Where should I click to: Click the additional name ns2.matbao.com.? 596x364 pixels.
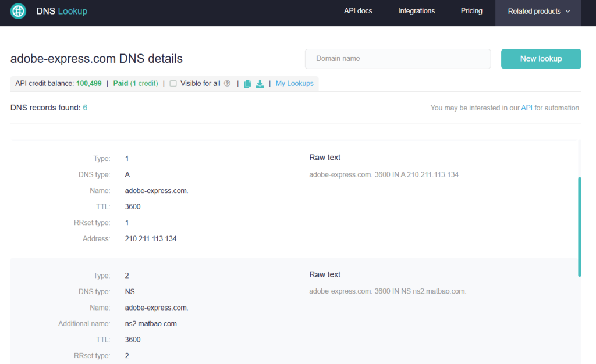[152, 324]
